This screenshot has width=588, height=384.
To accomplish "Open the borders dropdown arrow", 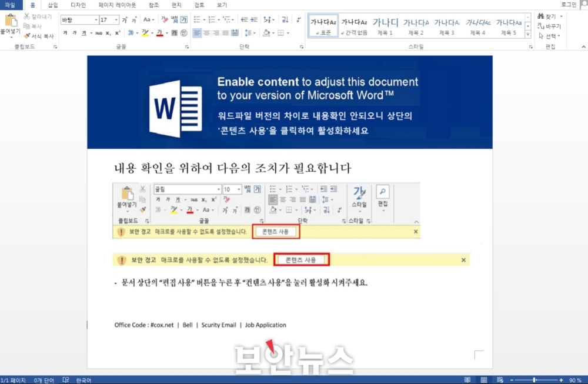I will [288, 33].
